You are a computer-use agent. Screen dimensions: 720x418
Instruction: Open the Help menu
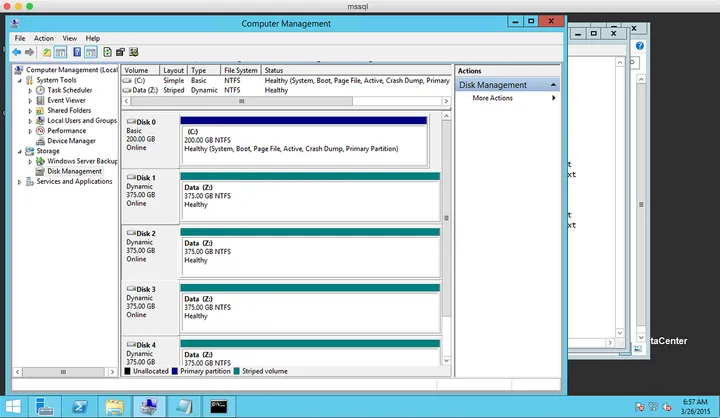click(93, 38)
